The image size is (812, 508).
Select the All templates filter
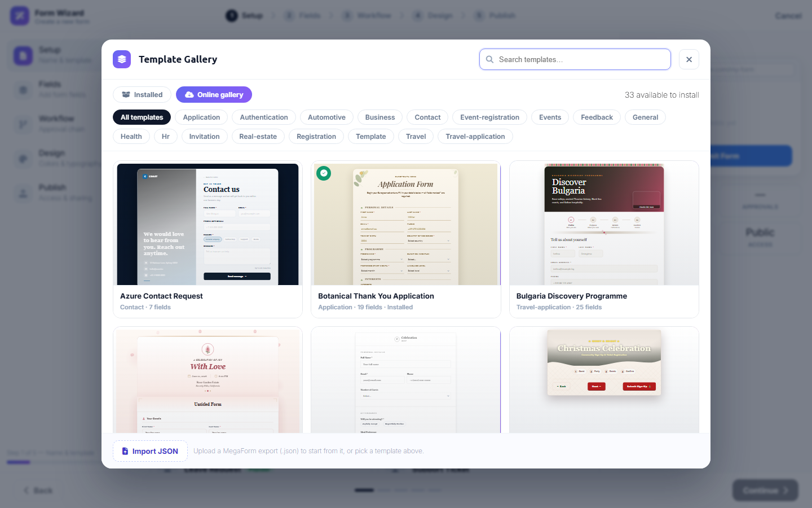pyautogui.click(x=142, y=117)
